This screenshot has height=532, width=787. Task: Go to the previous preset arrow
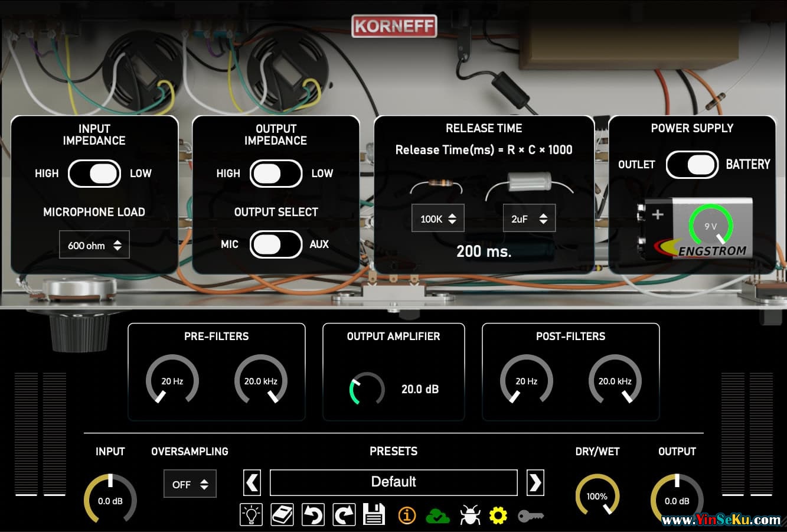[x=252, y=482]
